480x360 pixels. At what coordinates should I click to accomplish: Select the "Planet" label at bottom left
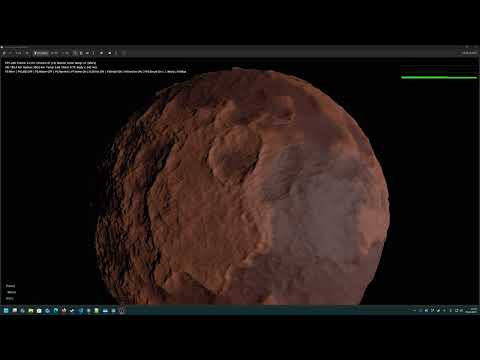tap(10, 286)
